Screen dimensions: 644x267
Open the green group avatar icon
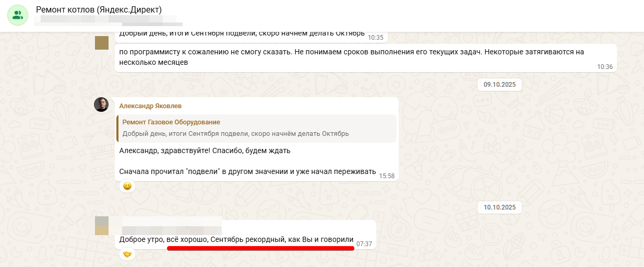click(18, 15)
